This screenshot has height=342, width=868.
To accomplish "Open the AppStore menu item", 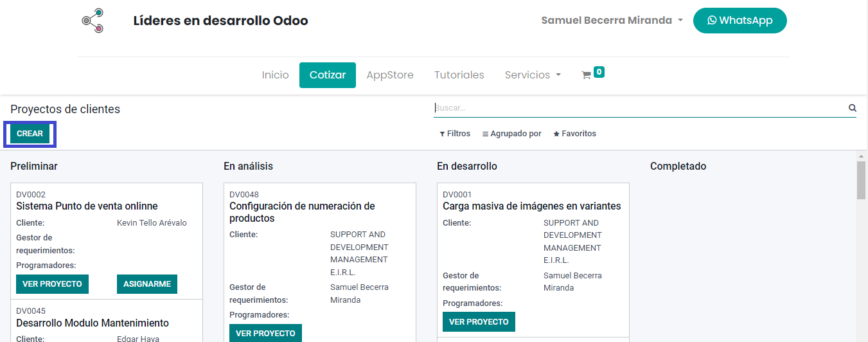I will point(390,75).
